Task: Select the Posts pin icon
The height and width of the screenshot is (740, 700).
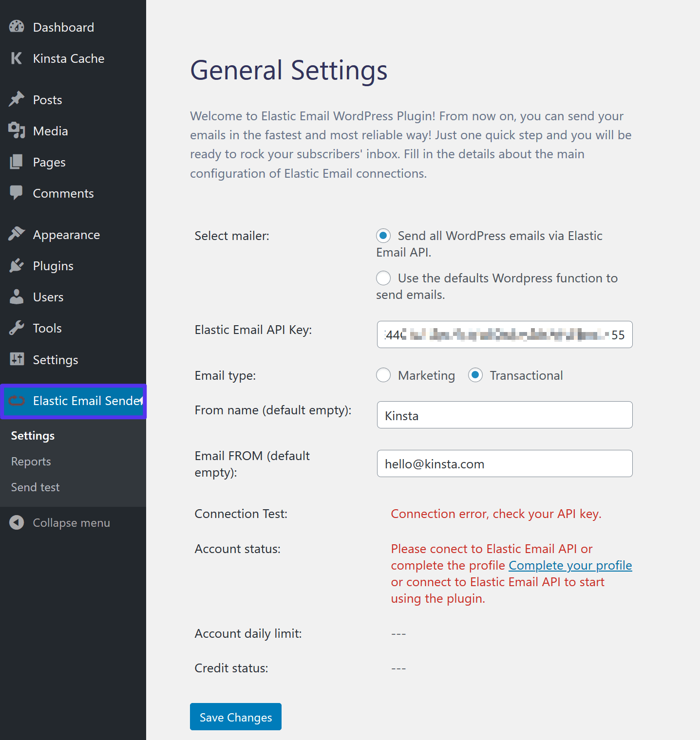Action: coord(16,99)
